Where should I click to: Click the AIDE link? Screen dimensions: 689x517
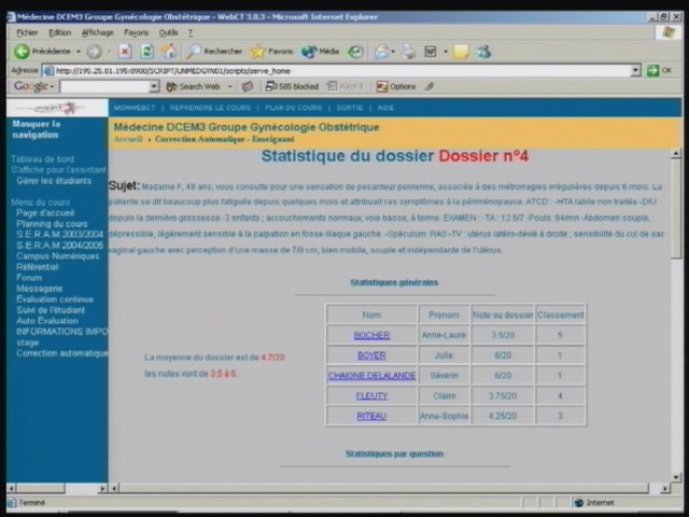pyautogui.click(x=385, y=108)
